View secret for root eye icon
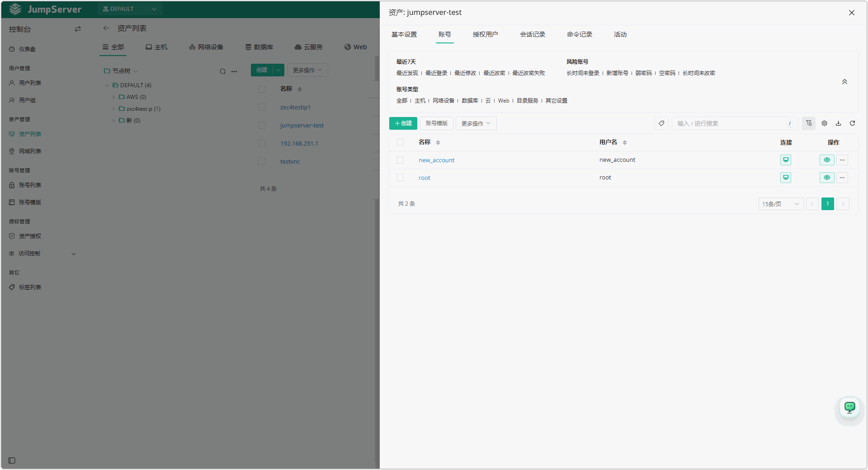 click(827, 178)
